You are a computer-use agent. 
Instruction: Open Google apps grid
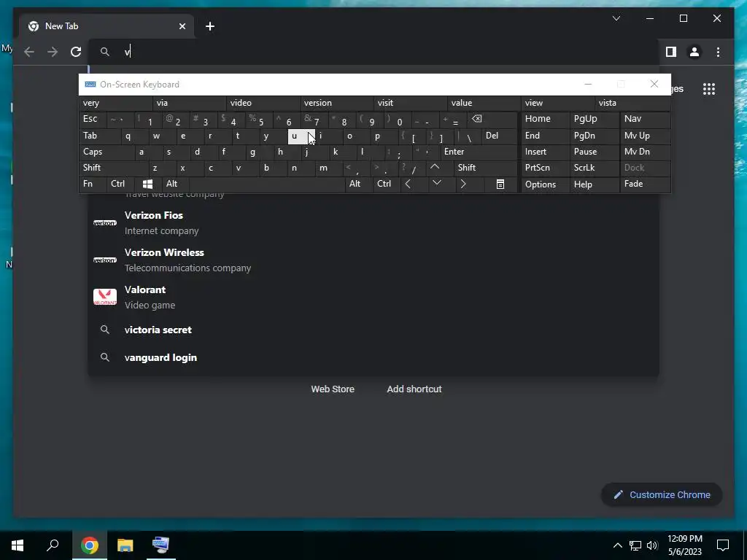pyautogui.click(x=709, y=89)
